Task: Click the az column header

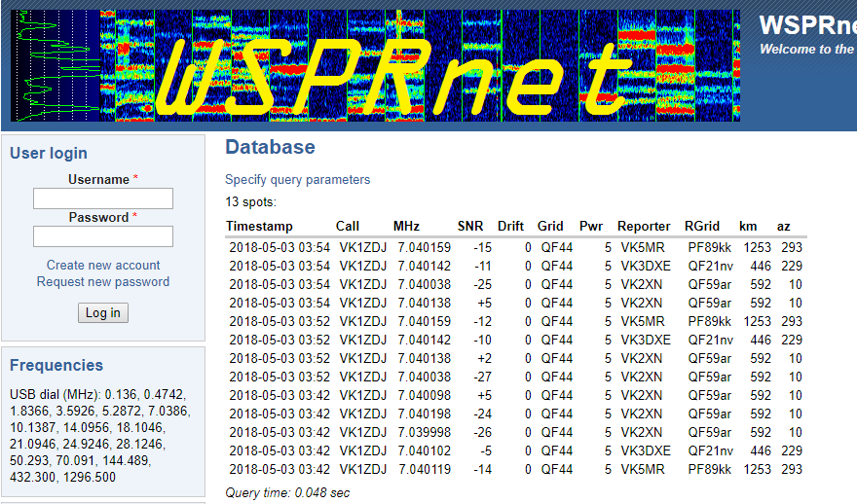Action: pyautogui.click(x=784, y=226)
